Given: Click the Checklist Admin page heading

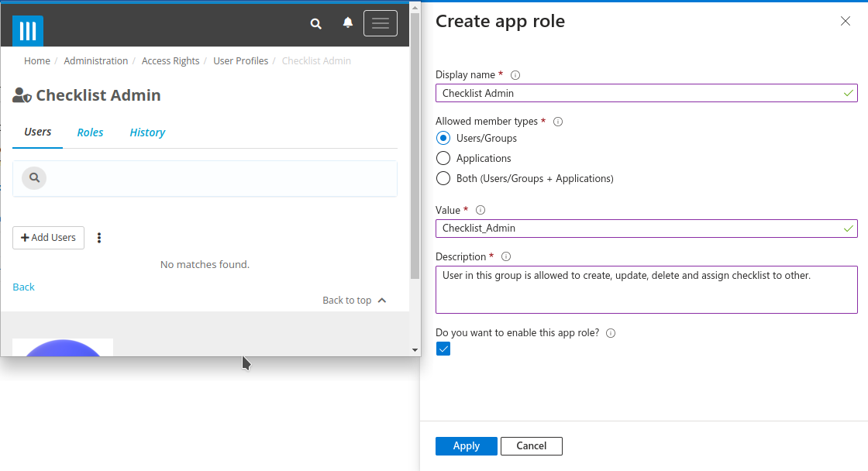Looking at the screenshot, I should coord(98,95).
